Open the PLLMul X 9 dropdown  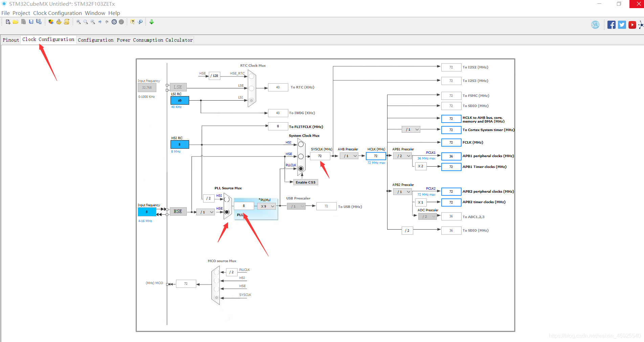point(267,206)
